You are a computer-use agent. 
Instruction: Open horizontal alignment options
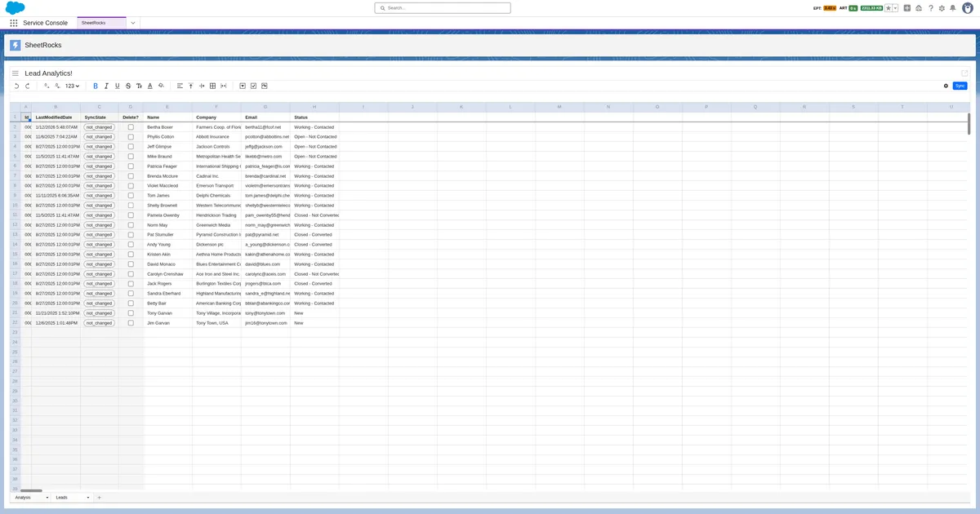180,86
